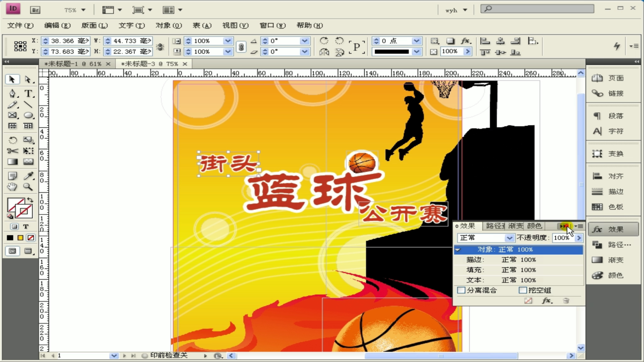The width and height of the screenshot is (644, 362).
Task: Select the Line tool
Action: point(28,104)
